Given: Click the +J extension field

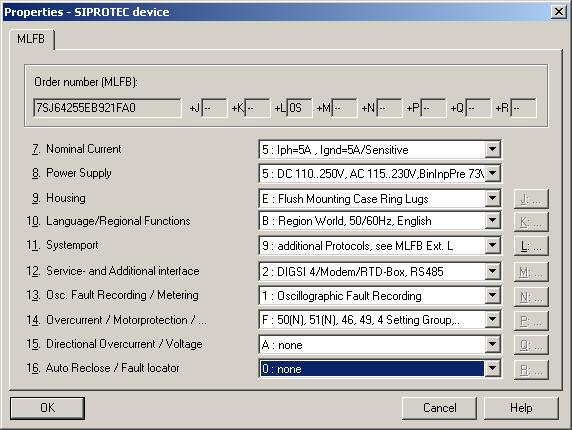Looking at the screenshot, I should pos(215,108).
